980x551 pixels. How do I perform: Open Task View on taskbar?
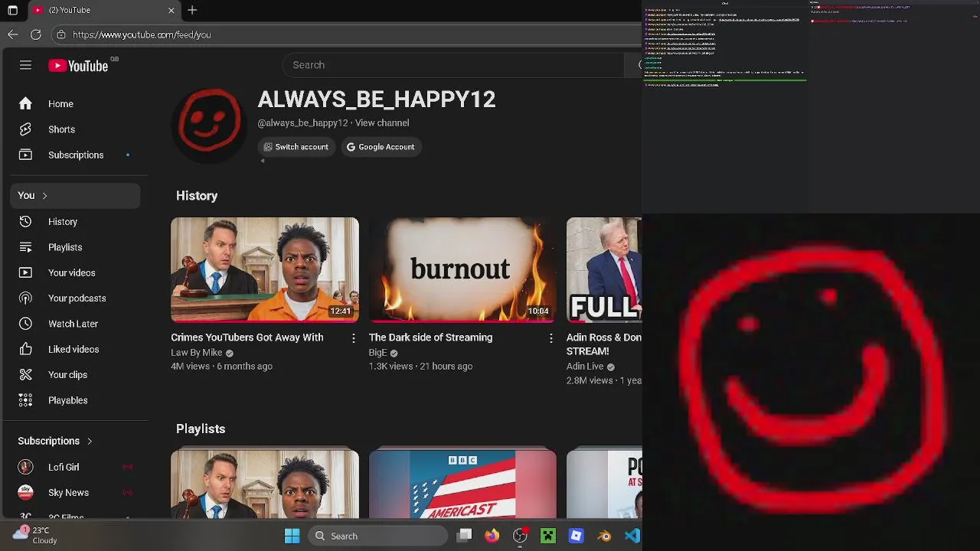pyautogui.click(x=464, y=536)
